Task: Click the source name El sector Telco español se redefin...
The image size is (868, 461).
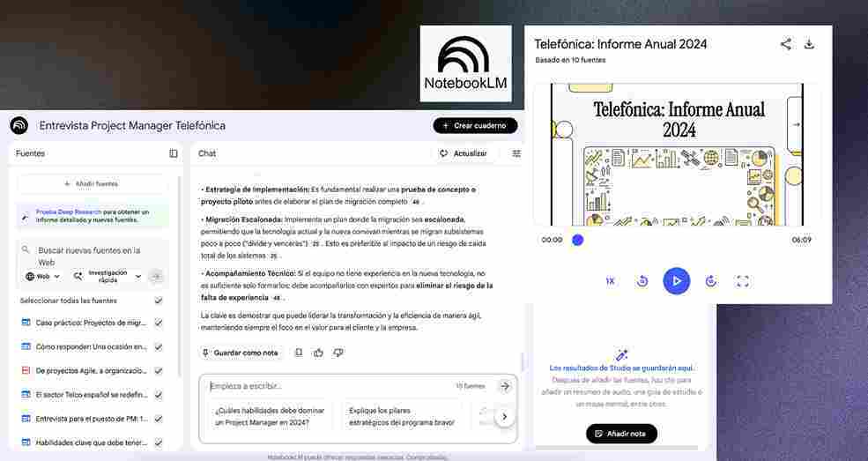Action: (92, 395)
